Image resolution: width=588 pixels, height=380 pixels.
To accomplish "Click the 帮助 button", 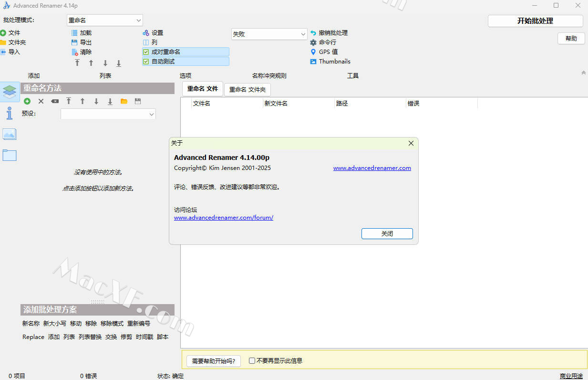I will point(571,39).
